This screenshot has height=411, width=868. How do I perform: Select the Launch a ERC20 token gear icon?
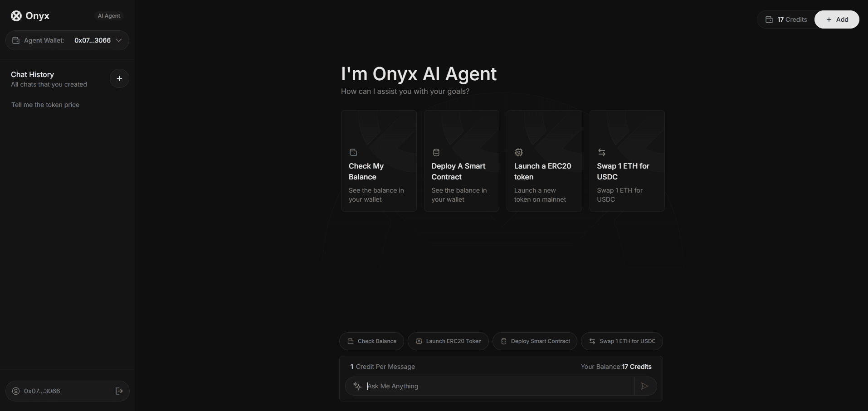click(x=519, y=152)
